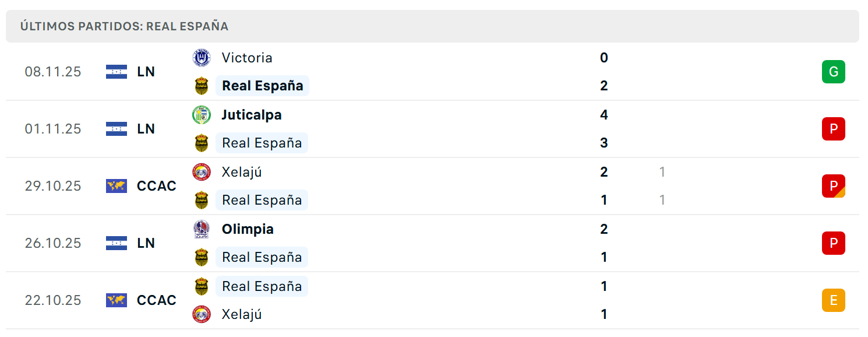
Task: Click LN league label for 01.11.25 match
Action: pyautogui.click(x=146, y=129)
